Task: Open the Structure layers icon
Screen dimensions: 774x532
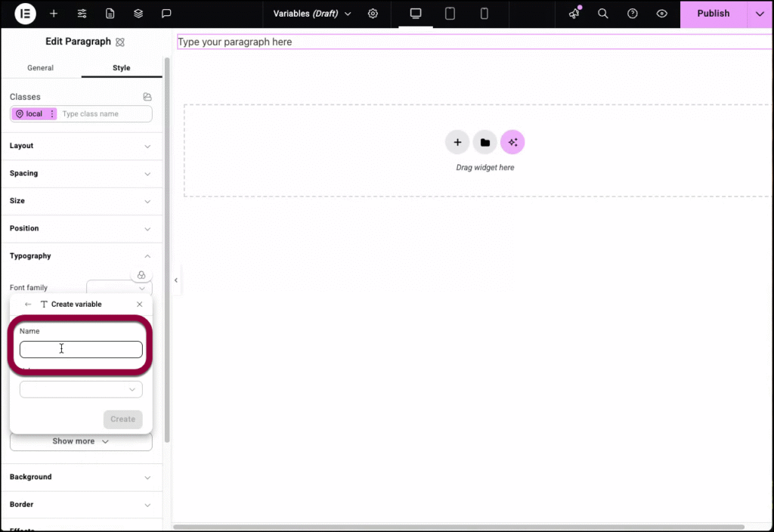Action: [x=138, y=14]
